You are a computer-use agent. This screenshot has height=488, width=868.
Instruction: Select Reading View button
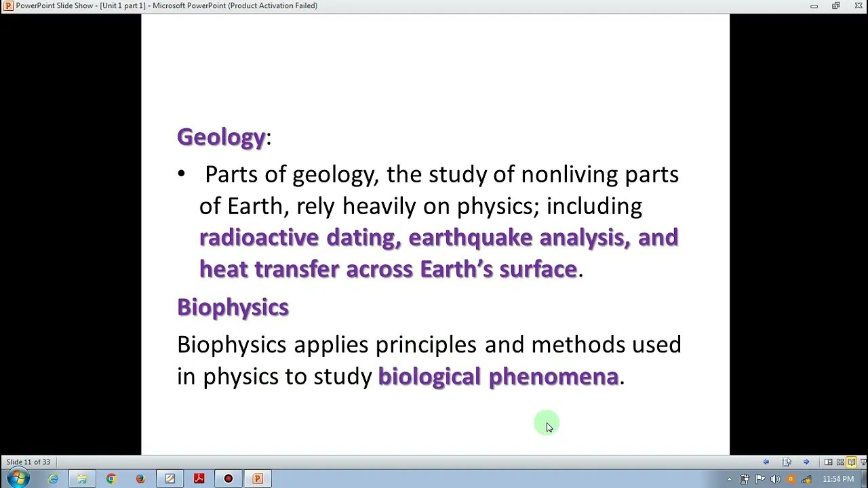(x=852, y=462)
